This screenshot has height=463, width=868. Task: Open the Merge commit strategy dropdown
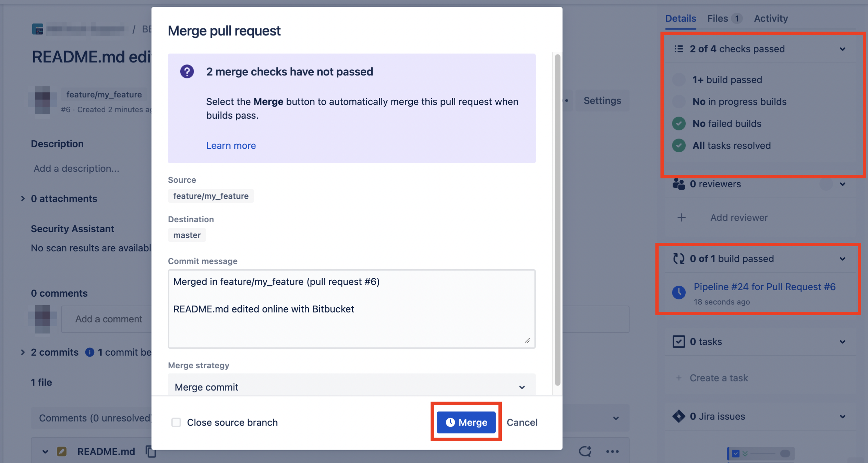351,387
